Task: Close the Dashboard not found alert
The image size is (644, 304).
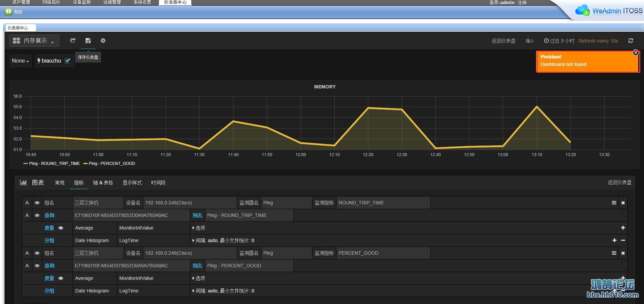Action: pyautogui.click(x=635, y=53)
